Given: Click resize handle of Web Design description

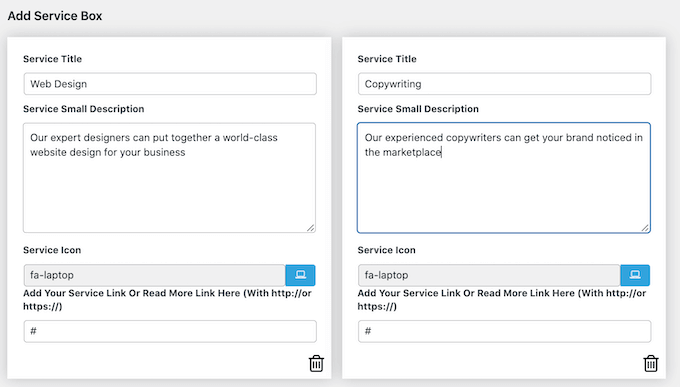Looking at the screenshot, I should coord(311,228).
